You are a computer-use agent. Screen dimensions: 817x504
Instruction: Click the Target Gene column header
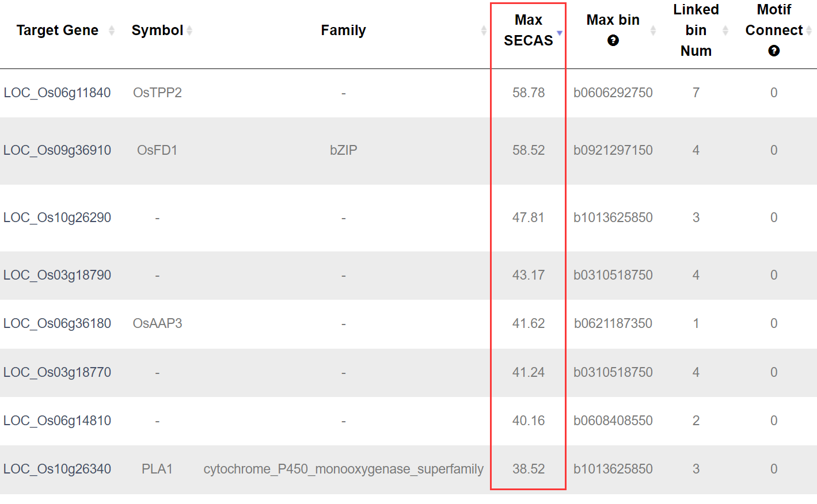(x=57, y=30)
